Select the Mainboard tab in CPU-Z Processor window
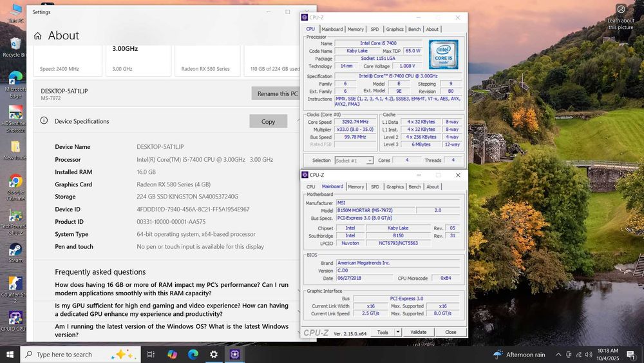Screen dimensions: 644x363 tap(332, 29)
